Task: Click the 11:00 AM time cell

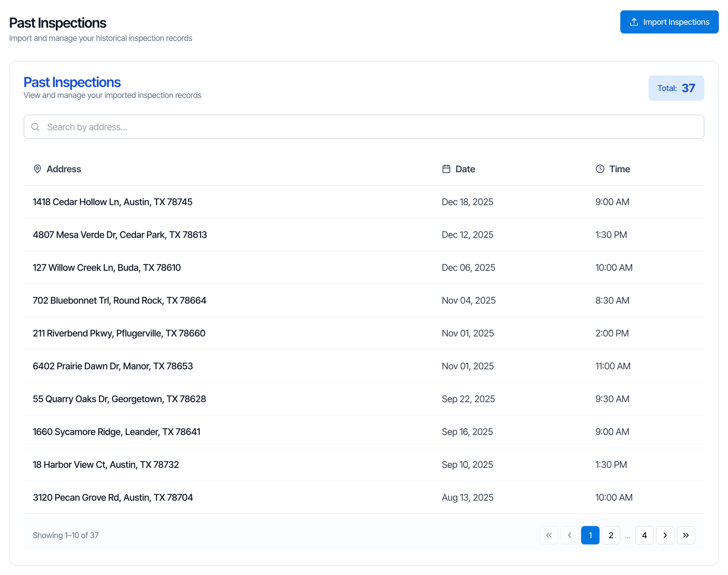Action: [613, 366]
